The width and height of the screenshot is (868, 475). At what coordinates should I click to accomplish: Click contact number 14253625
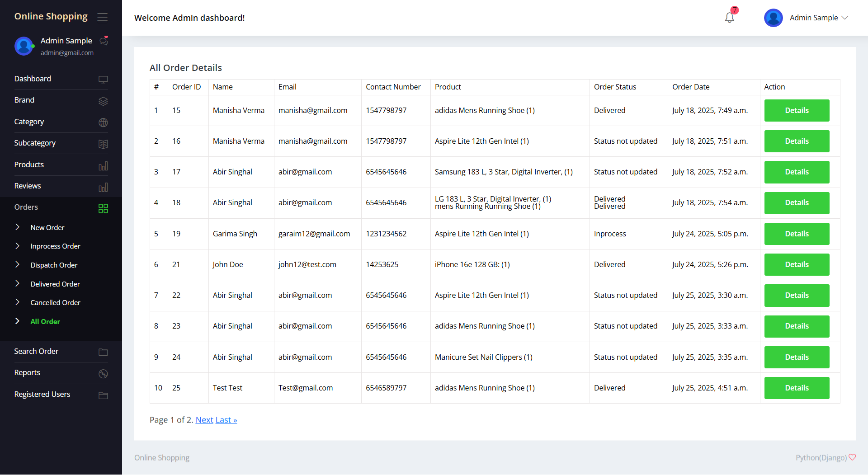coord(382,264)
